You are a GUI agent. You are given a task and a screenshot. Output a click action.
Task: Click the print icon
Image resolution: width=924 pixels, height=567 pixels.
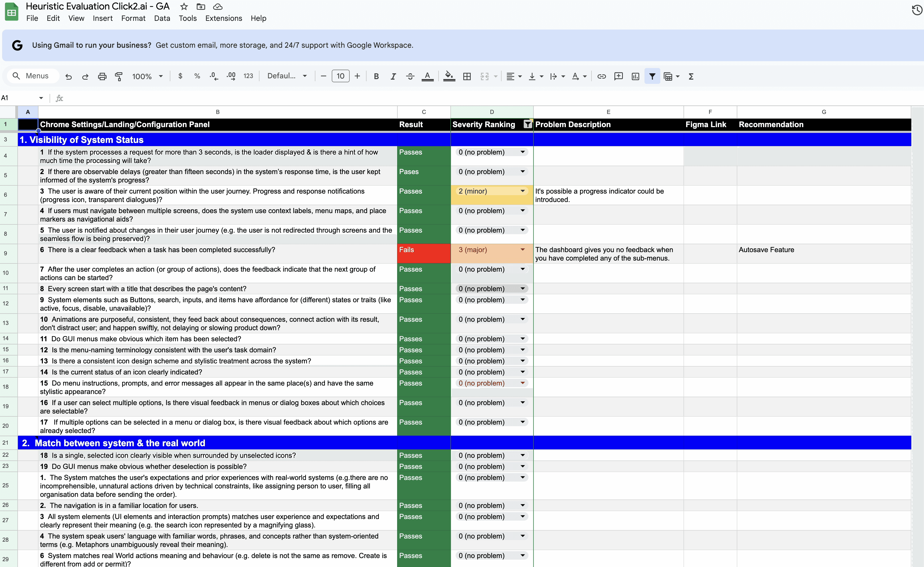[x=102, y=76]
